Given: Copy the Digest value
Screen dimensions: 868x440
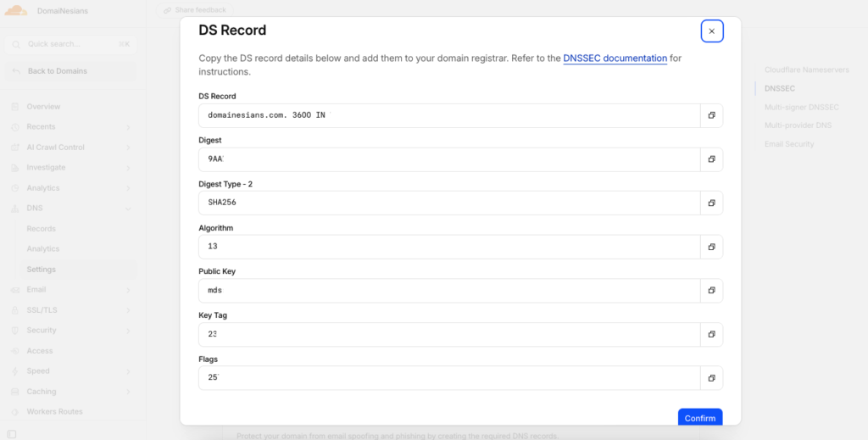Looking at the screenshot, I should coord(711,159).
